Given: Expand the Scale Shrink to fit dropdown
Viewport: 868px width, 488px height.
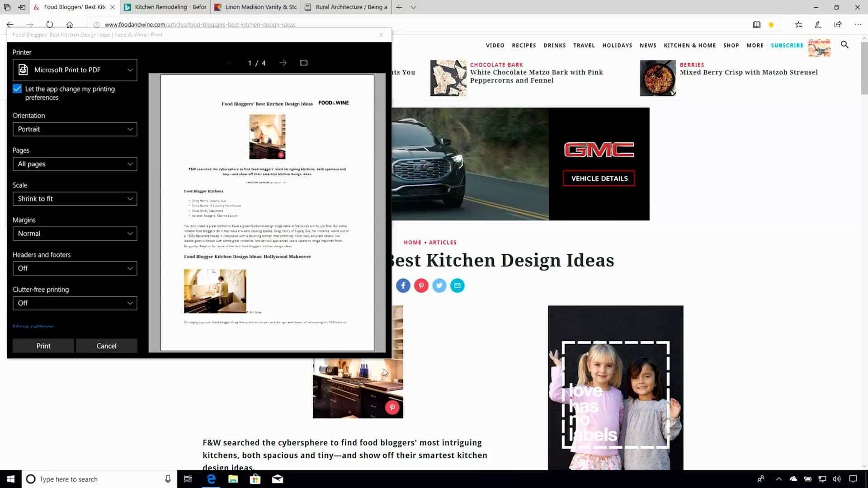Looking at the screenshot, I should coord(75,199).
